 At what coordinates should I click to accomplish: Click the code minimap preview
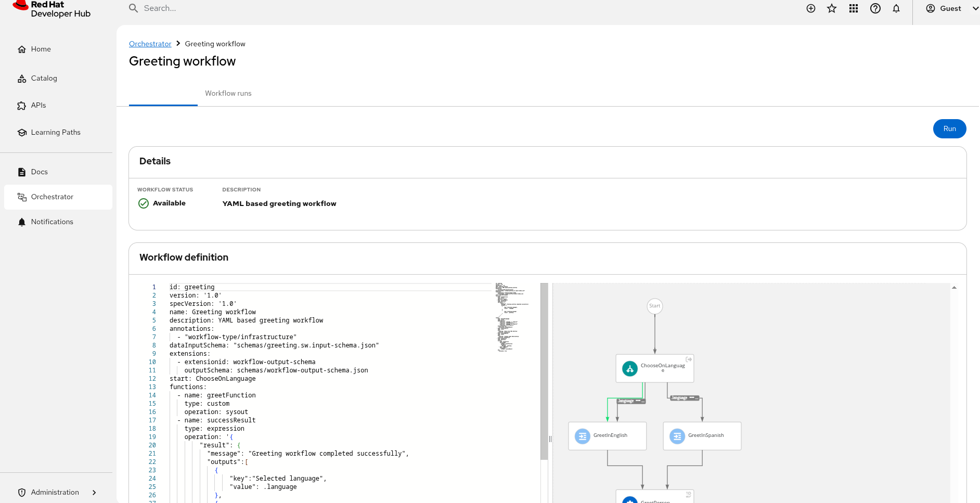coord(512,317)
